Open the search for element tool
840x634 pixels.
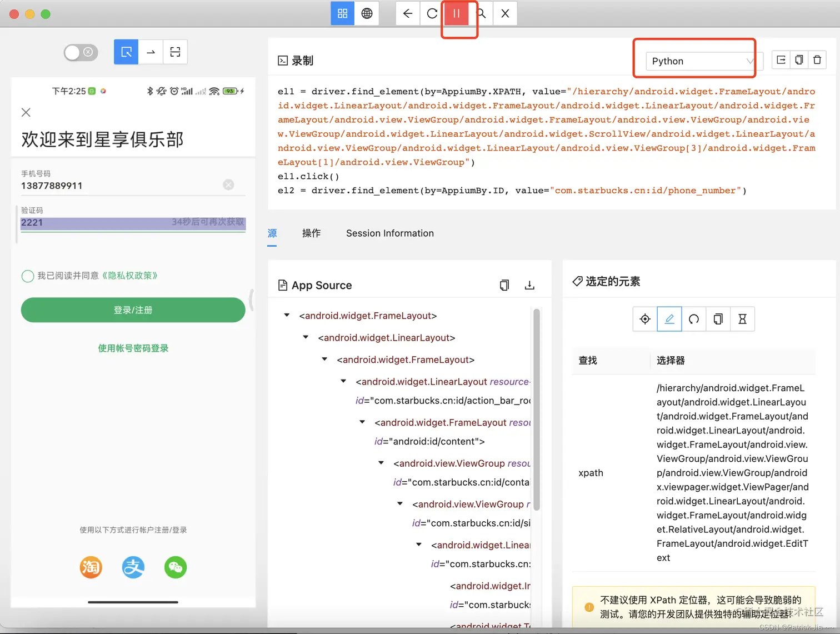pyautogui.click(x=481, y=13)
